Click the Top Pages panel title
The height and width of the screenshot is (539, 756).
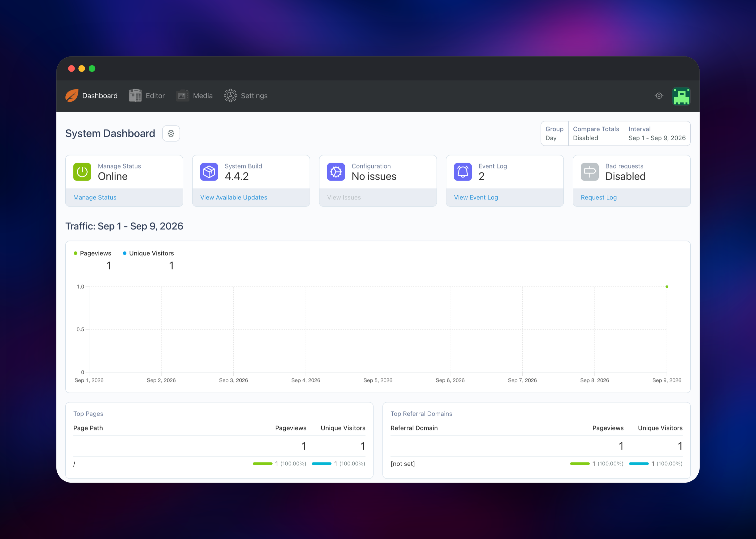[88, 414]
